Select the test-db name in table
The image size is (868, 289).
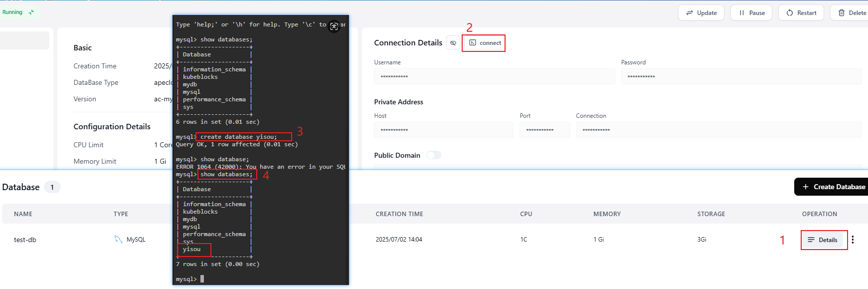[25, 240]
